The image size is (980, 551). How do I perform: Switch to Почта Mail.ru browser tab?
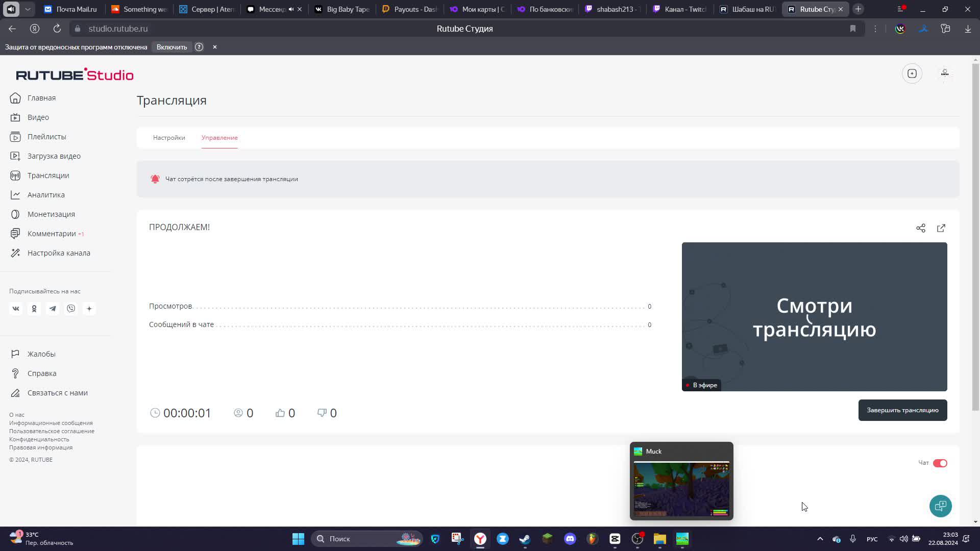71,9
